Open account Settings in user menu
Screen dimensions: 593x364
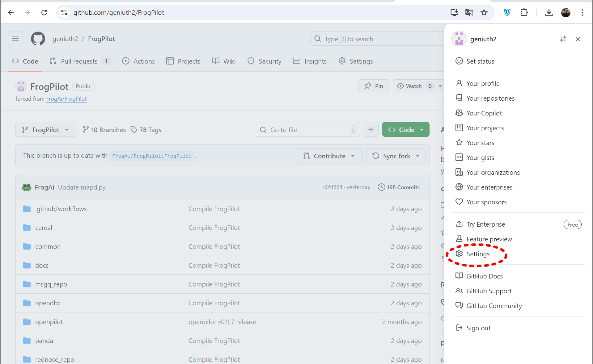(x=518, y=254)
